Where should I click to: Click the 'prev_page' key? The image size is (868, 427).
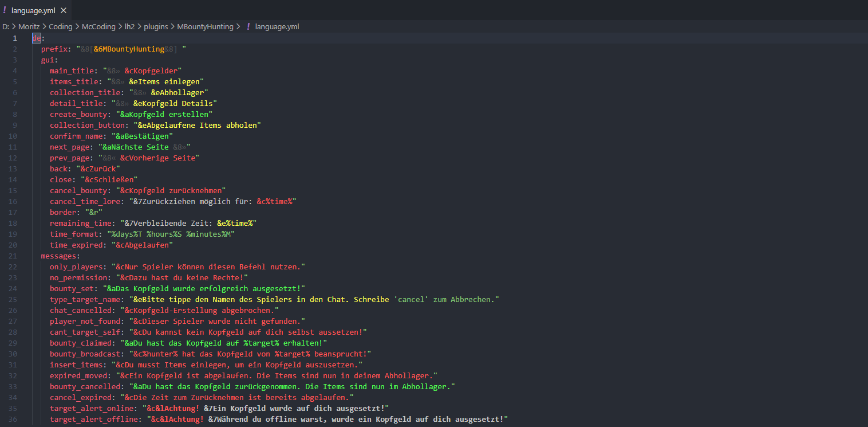coord(69,158)
